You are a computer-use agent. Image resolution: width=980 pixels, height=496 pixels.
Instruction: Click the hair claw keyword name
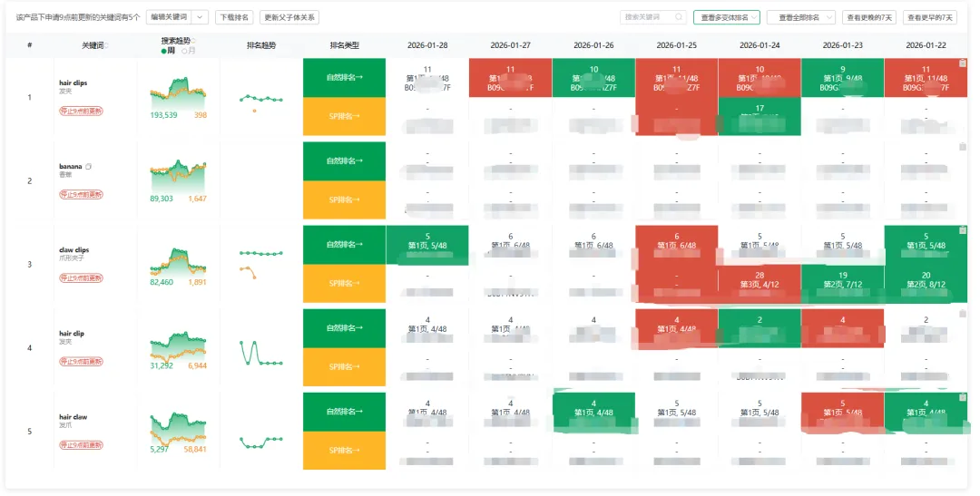[x=73, y=417]
